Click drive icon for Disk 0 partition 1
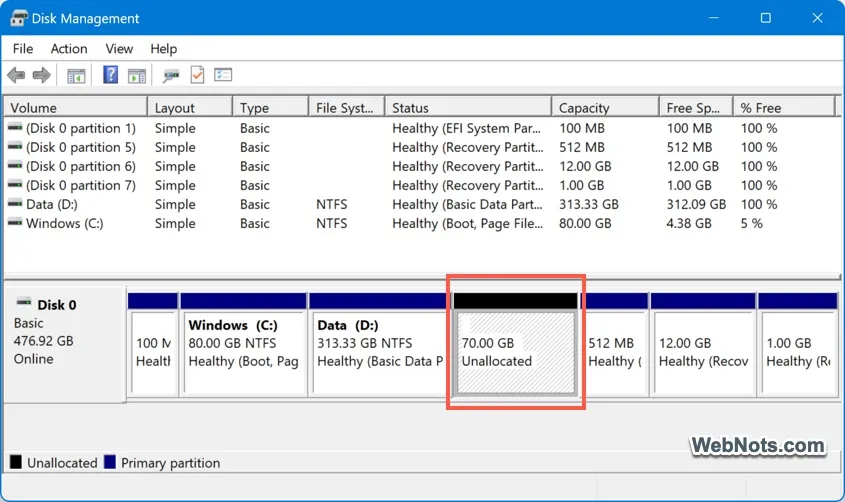 (x=15, y=128)
